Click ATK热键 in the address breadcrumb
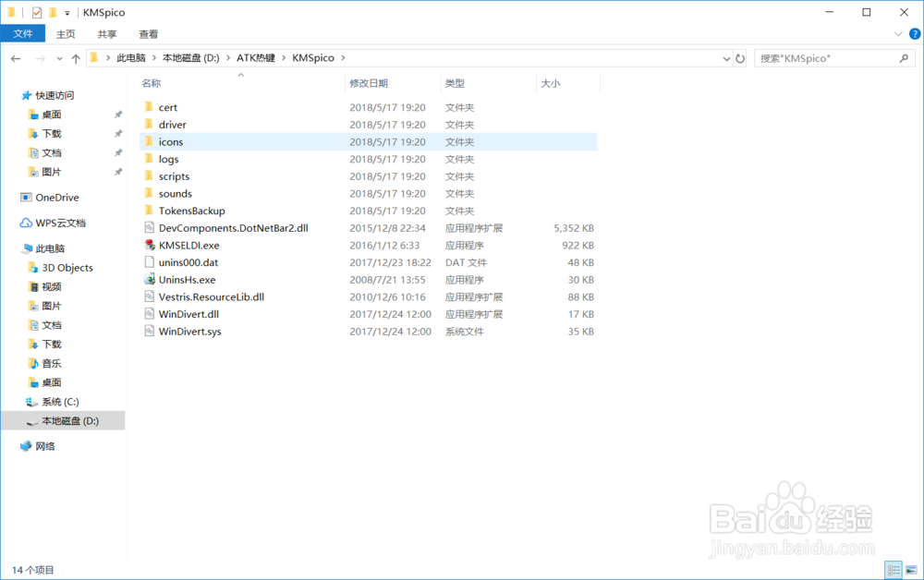The height and width of the screenshot is (580, 924). point(256,57)
